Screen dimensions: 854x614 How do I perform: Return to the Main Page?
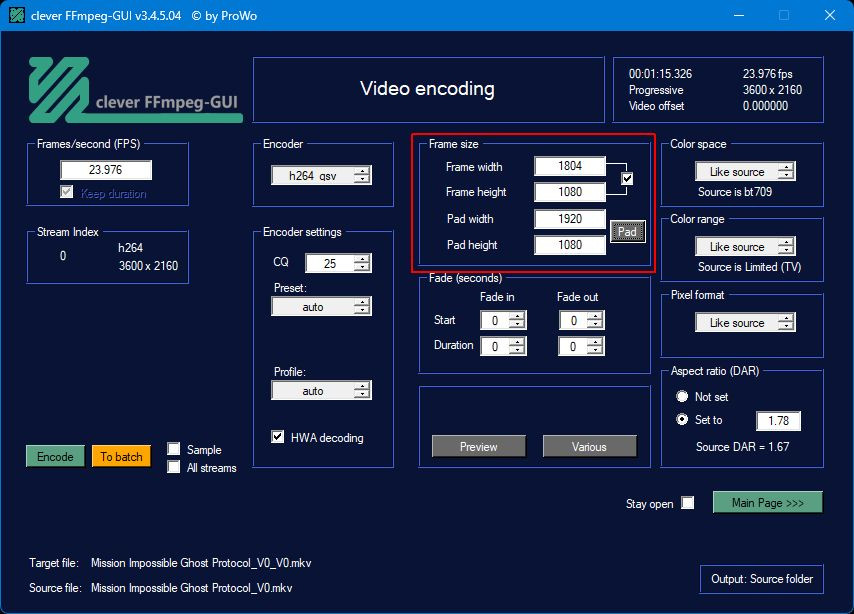point(767,502)
